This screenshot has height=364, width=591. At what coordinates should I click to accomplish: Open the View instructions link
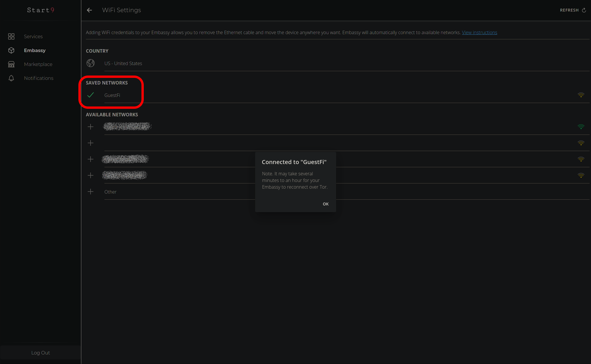coord(479,32)
